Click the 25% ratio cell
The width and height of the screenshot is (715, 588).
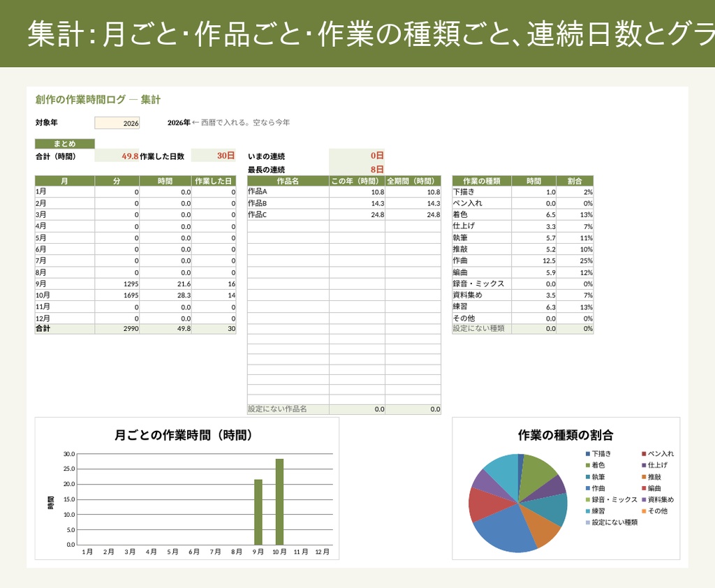(x=575, y=261)
